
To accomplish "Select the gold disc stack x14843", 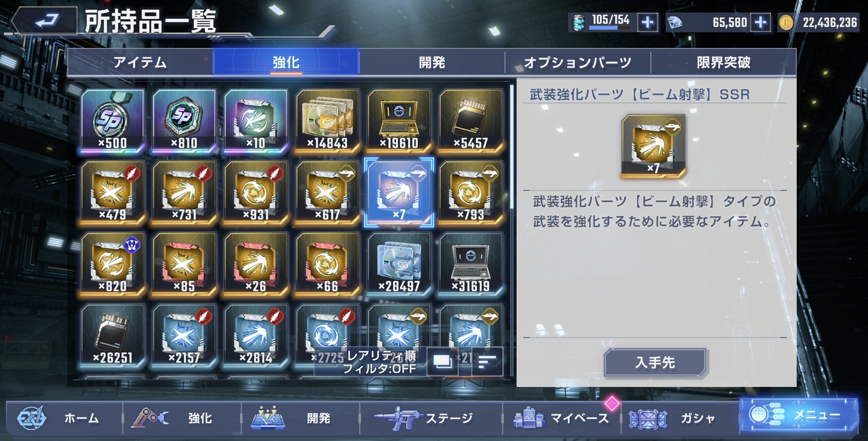I will pos(327,121).
